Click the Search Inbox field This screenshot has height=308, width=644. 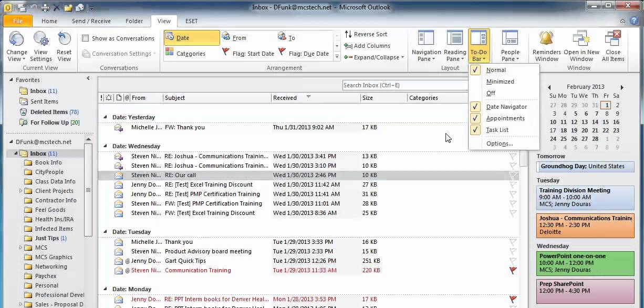tap(404, 85)
